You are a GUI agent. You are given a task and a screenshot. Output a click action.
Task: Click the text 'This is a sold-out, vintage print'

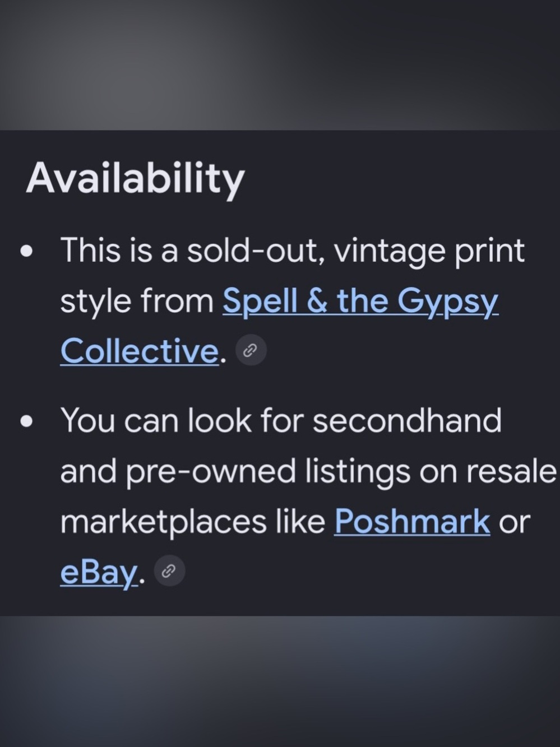(x=292, y=250)
